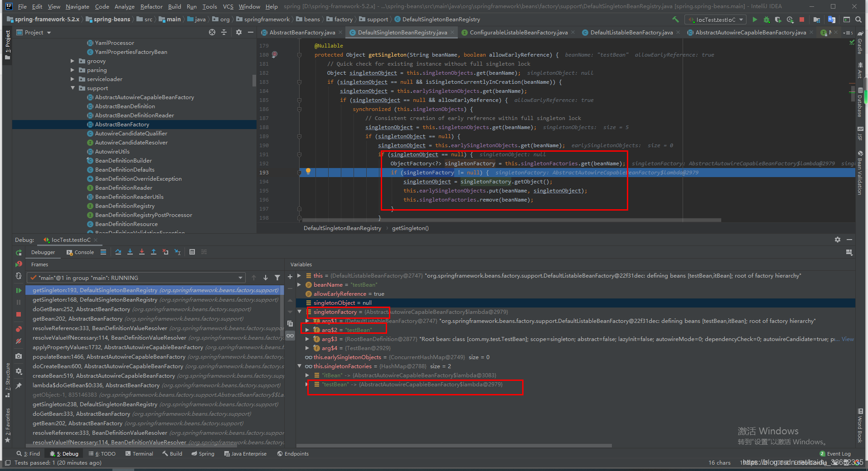Image resolution: width=868 pixels, height=471 pixels.
Task: Resume the program with the debug sidebar icon
Action: tap(19, 290)
